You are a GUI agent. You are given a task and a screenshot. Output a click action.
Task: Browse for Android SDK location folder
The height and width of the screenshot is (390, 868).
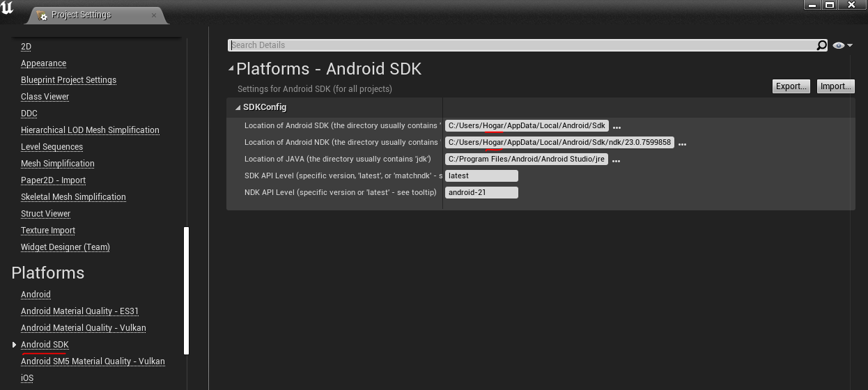[x=617, y=127]
